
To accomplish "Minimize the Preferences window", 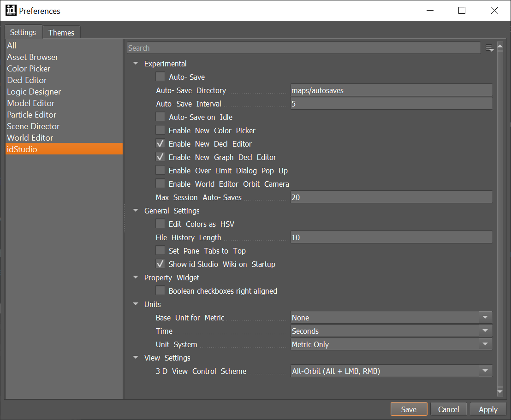I will pos(430,11).
